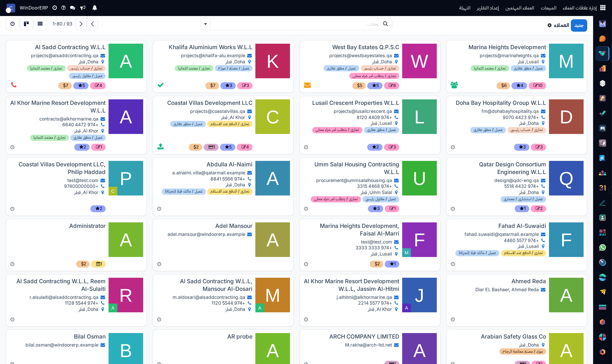Screen dimensions: 612x364
Task: Open Bilal Osman partner card title
Action: tap(90, 337)
